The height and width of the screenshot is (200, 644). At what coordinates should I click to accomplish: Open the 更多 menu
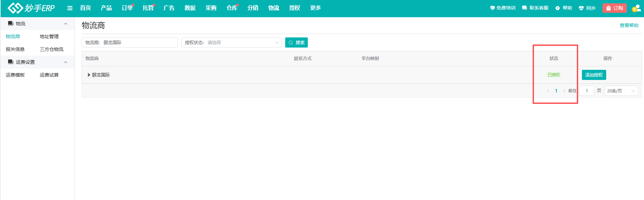[x=316, y=8]
